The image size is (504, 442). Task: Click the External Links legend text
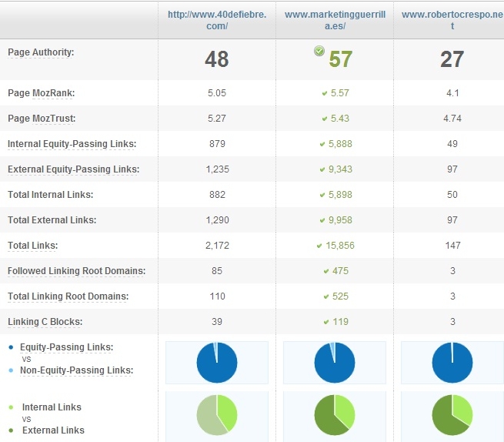[53, 430]
